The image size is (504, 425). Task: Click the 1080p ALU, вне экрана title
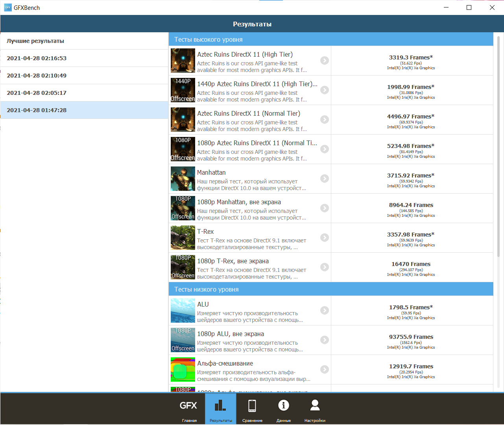tap(231, 334)
